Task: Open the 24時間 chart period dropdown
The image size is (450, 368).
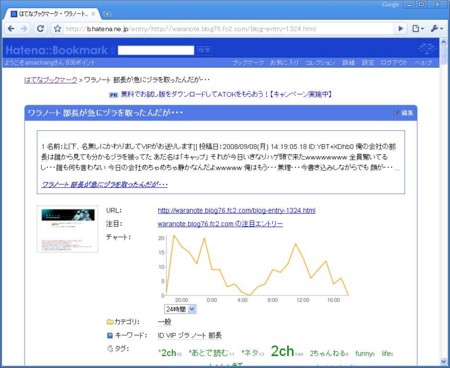Action: (180, 309)
